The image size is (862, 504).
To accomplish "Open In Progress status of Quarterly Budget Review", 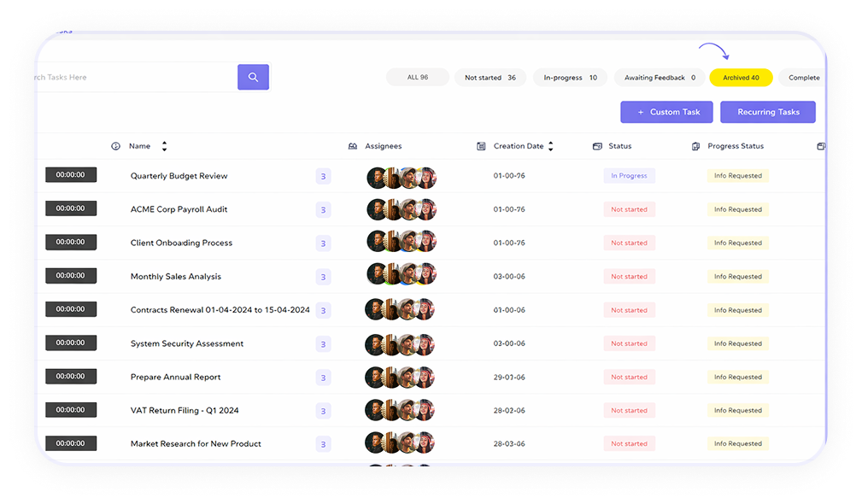I will (x=629, y=176).
